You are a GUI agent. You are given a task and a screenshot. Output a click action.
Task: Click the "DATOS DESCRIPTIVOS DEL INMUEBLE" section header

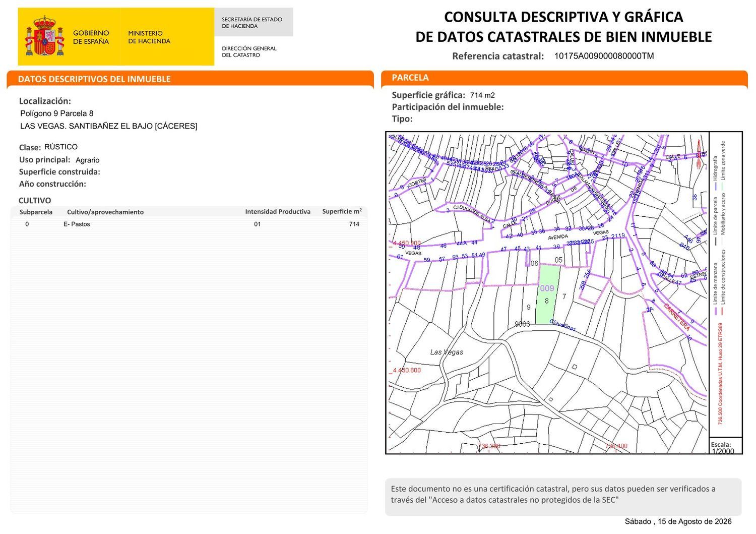(94, 79)
